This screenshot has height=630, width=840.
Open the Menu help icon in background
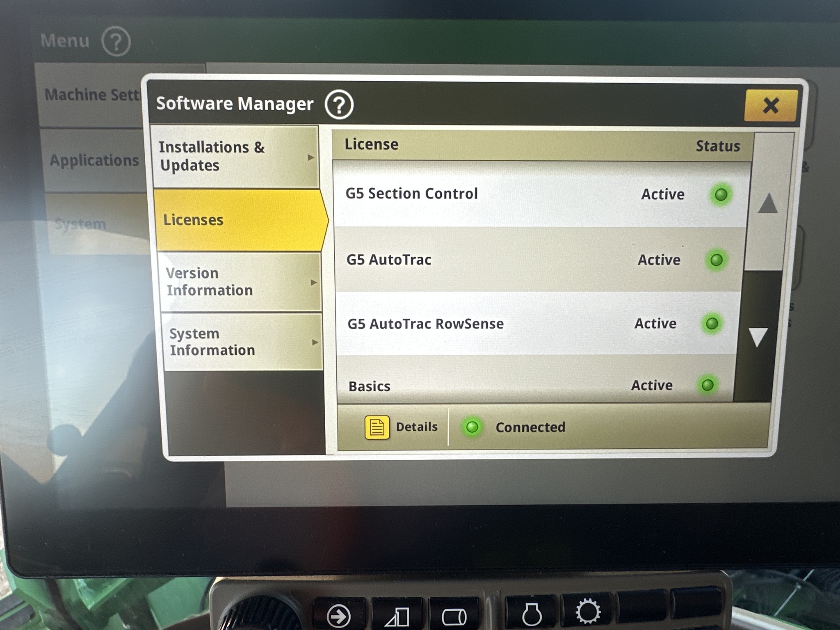pyautogui.click(x=116, y=41)
